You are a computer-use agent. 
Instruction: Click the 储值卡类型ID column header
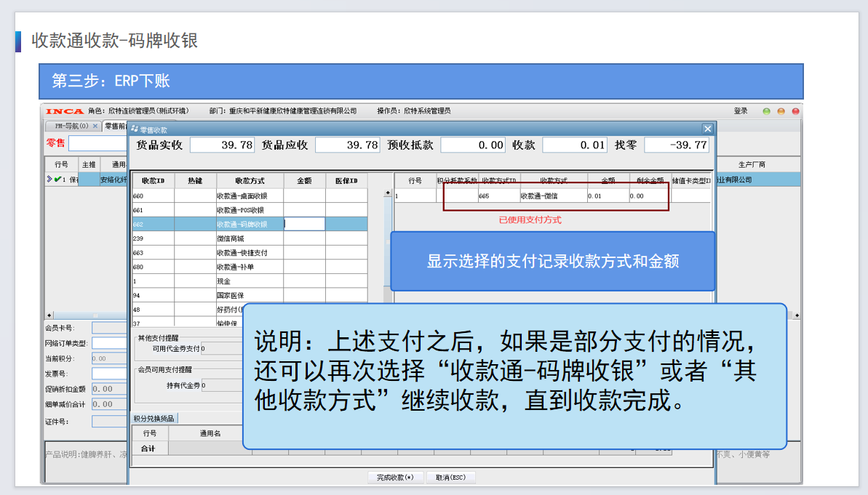point(691,181)
